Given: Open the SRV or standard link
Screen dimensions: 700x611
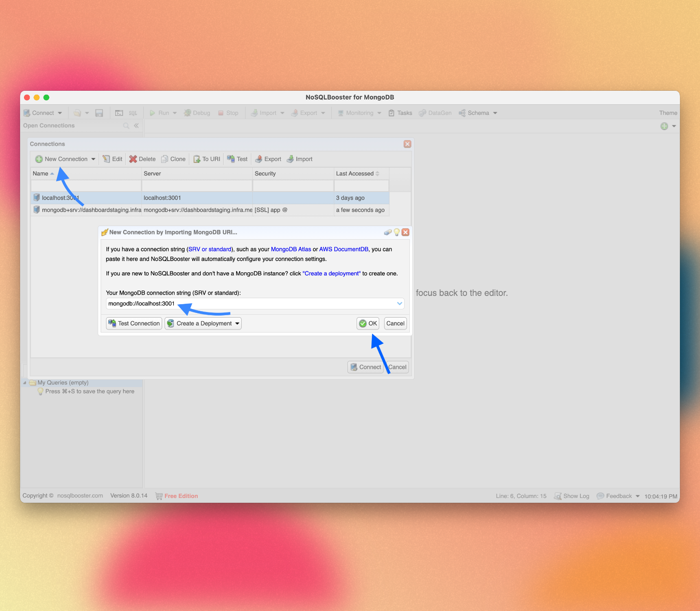Looking at the screenshot, I should pyautogui.click(x=210, y=249).
